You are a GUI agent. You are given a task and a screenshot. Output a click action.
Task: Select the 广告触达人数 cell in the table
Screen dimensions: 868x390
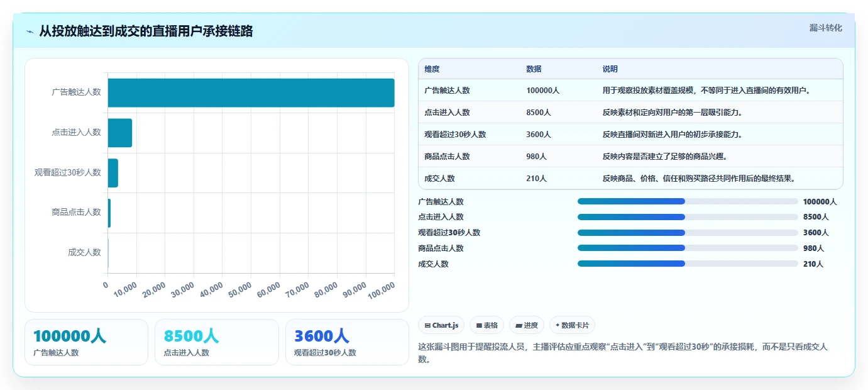(x=447, y=91)
